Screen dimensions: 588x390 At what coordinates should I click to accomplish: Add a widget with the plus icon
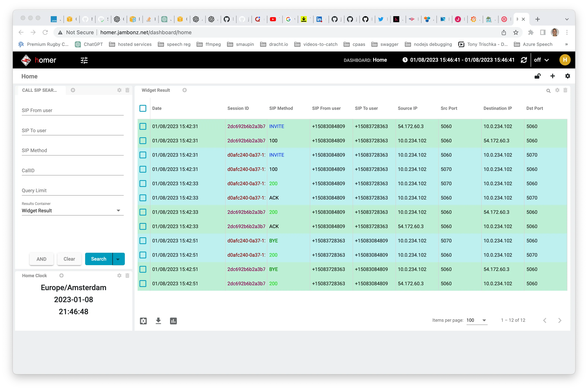point(552,76)
